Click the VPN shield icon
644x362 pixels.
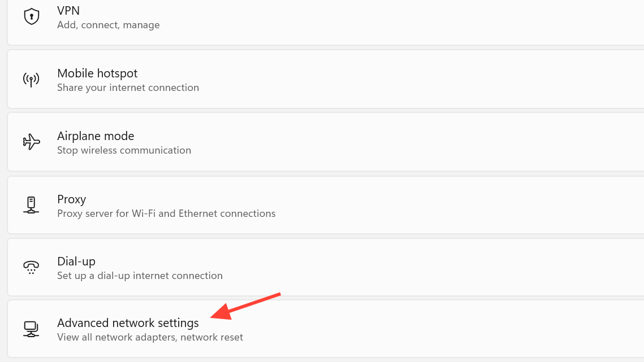31,16
